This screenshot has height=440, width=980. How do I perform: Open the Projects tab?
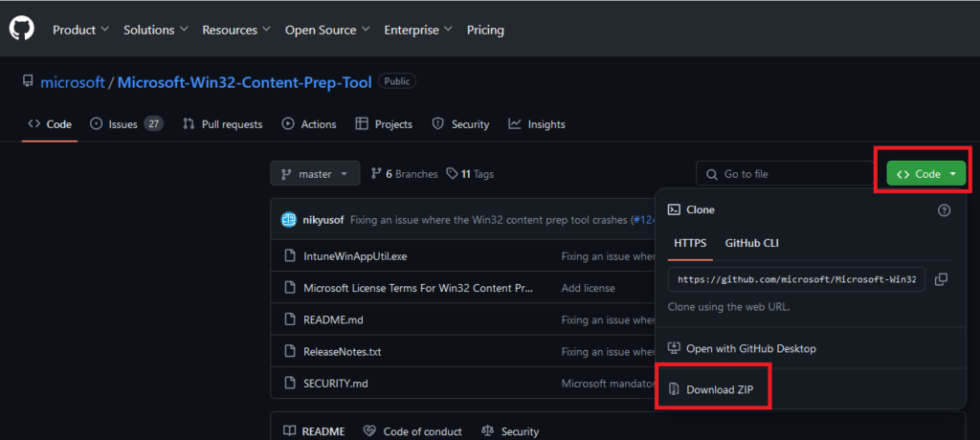[x=384, y=124]
